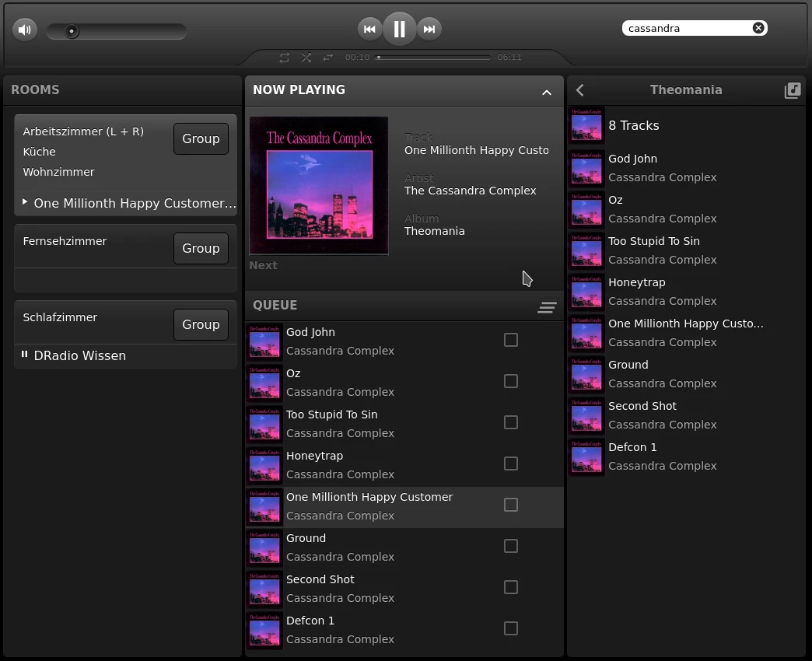Click Theomania album name in Now Playing
Screen dimensions: 812x661
tap(435, 232)
